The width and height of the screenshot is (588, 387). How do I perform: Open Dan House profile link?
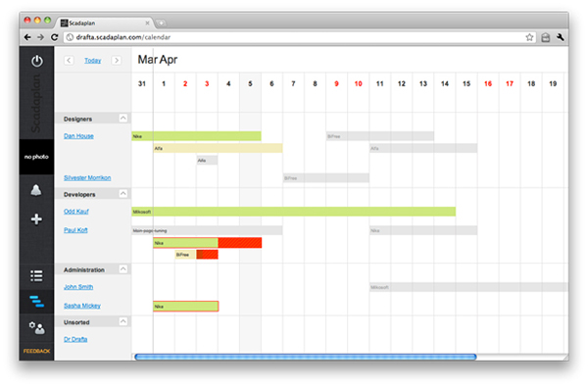tap(78, 136)
